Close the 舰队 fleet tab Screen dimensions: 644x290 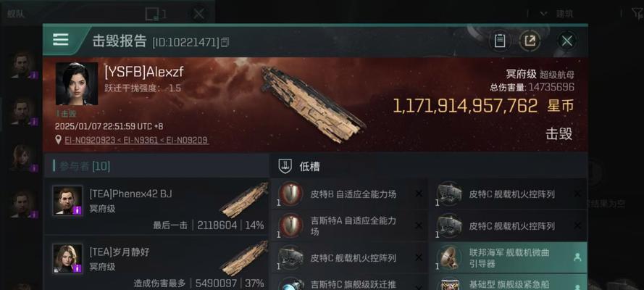coord(198,14)
